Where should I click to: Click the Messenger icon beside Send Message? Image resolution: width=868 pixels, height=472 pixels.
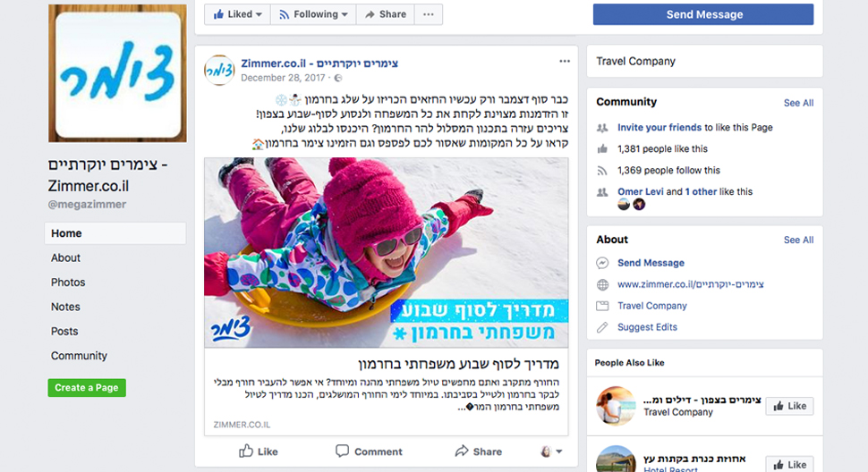point(602,263)
